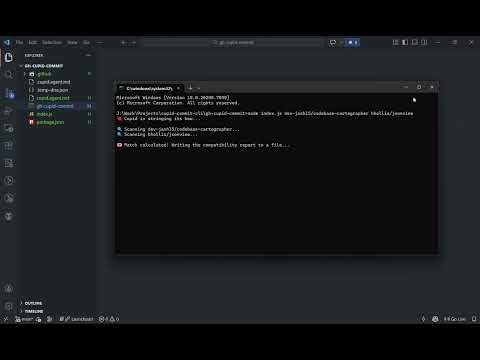
Task: Open index.js in the explorer
Action: tap(44, 114)
